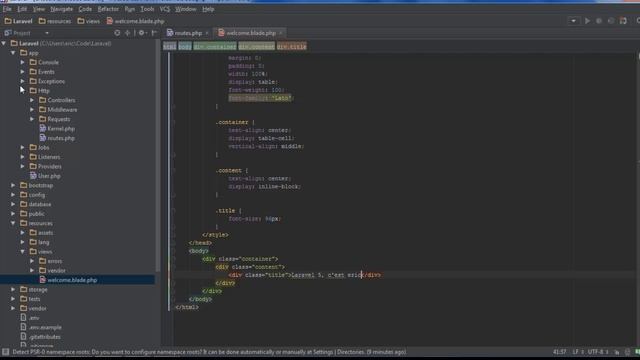This screenshot has width=640, height=360.
Task: Expand the storage folder
Action: [x=13, y=289]
